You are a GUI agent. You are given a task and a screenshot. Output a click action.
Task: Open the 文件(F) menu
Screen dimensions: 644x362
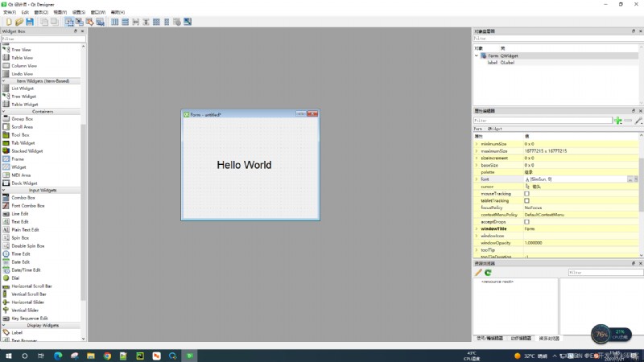tap(10, 12)
